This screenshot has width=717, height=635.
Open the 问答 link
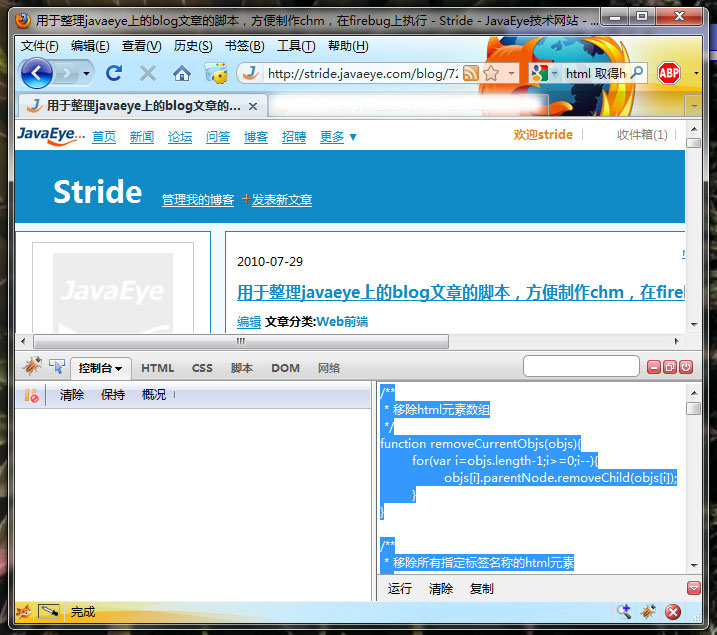coord(218,136)
